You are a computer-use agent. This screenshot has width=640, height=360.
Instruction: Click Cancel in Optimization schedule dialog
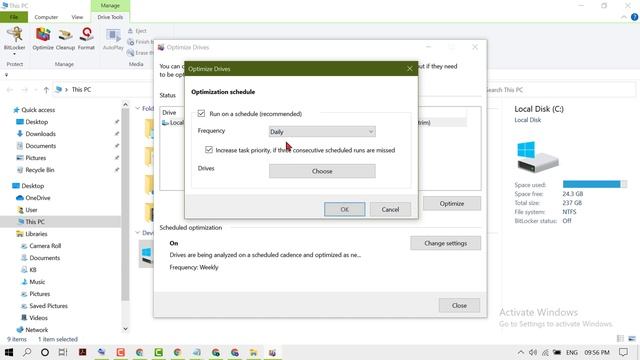pos(390,209)
